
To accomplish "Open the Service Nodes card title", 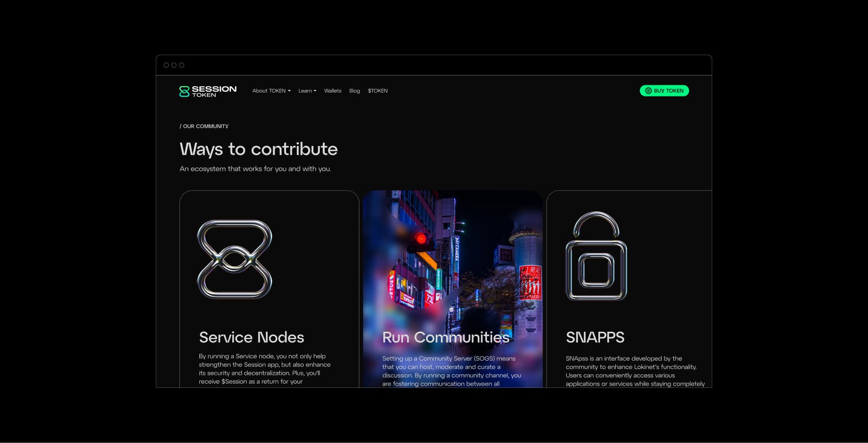I will pyautogui.click(x=251, y=337).
